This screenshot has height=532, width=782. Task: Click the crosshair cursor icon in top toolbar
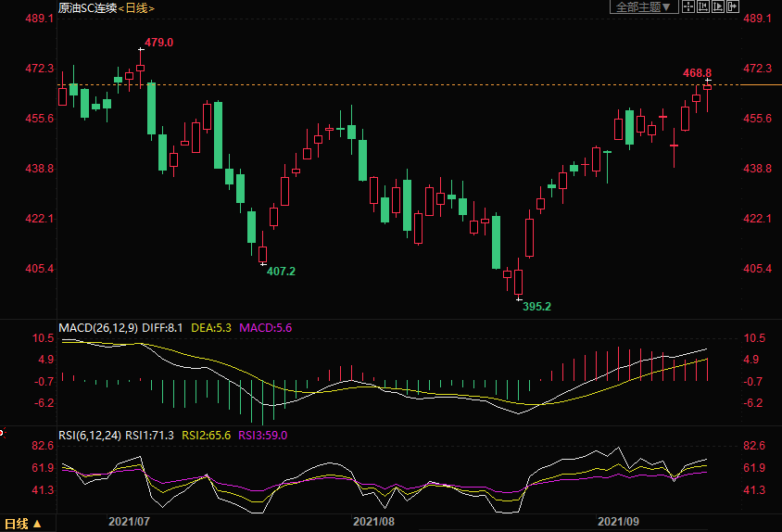[687, 7]
